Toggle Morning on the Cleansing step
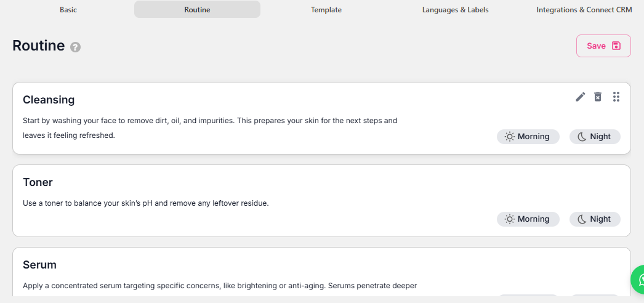This screenshot has width=644, height=303. point(528,137)
